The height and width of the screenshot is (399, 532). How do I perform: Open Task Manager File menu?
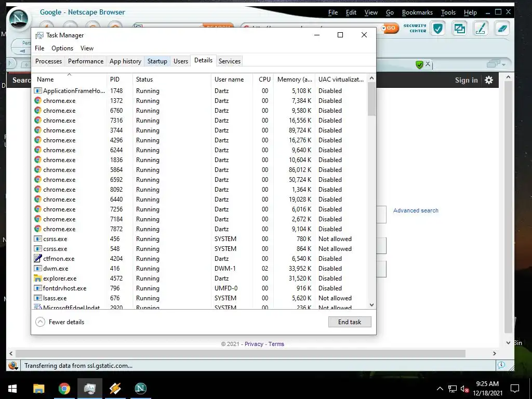pos(39,48)
